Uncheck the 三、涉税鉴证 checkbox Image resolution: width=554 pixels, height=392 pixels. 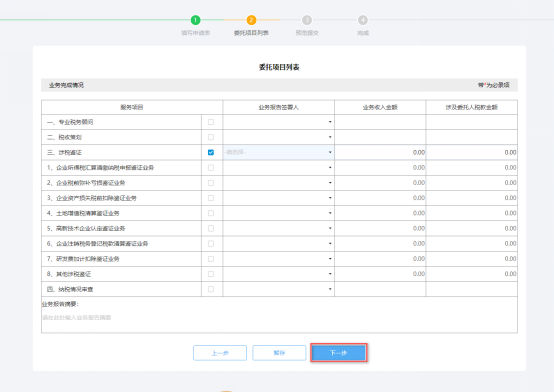point(211,152)
